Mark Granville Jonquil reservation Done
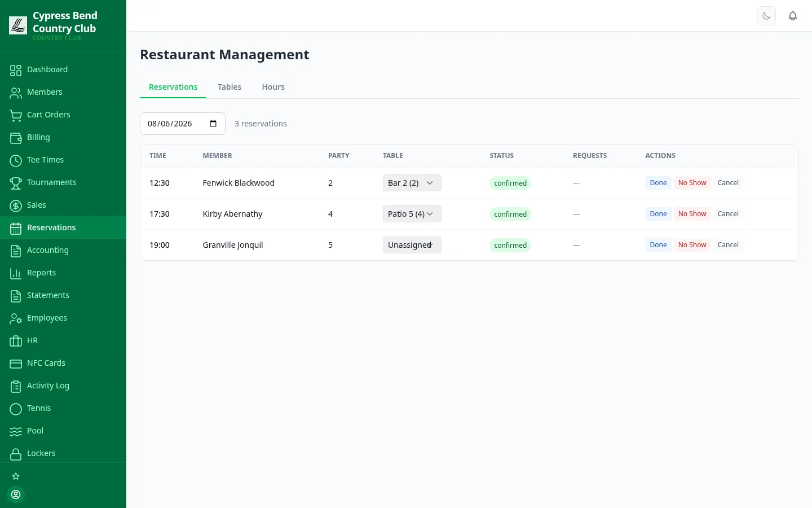Image resolution: width=812 pixels, height=508 pixels. point(658,245)
